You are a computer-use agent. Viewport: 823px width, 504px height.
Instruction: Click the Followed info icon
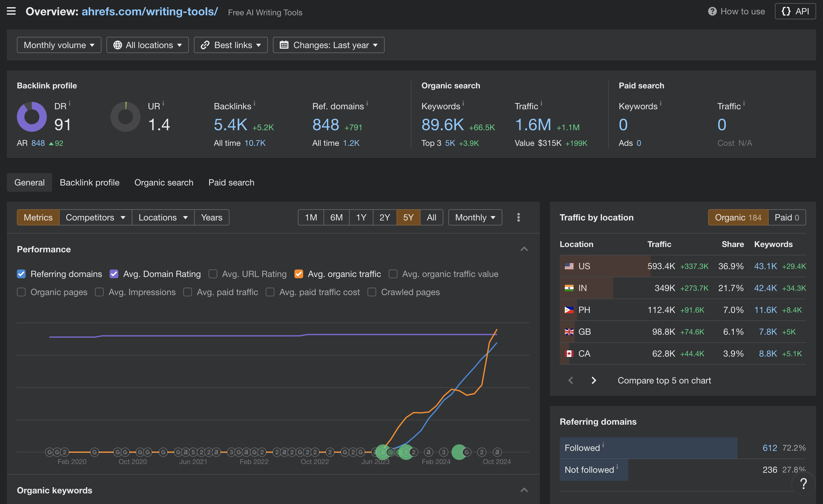pyautogui.click(x=603, y=445)
